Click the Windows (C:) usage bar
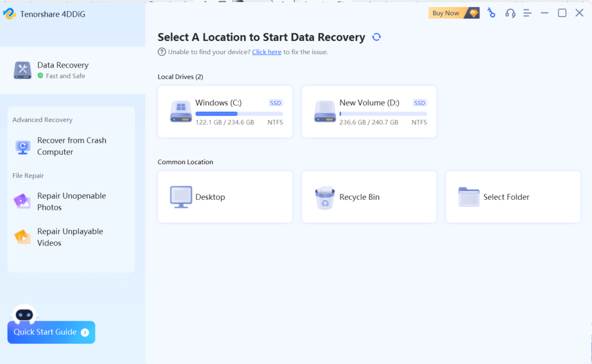Image resolution: width=592 pixels, height=364 pixels. pos(239,114)
